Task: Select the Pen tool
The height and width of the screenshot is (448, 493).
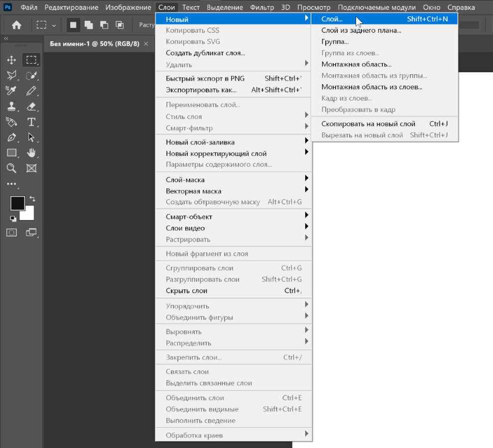Action: 11,137
